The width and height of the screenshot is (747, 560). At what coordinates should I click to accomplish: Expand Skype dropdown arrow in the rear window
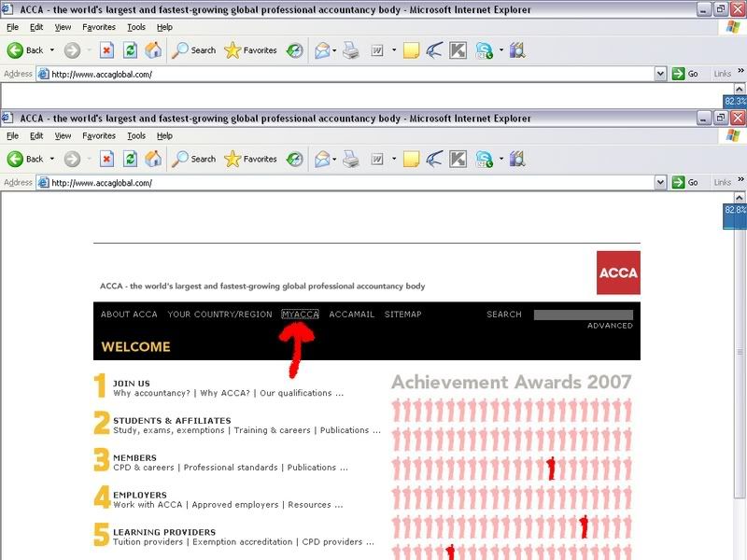[501, 49]
